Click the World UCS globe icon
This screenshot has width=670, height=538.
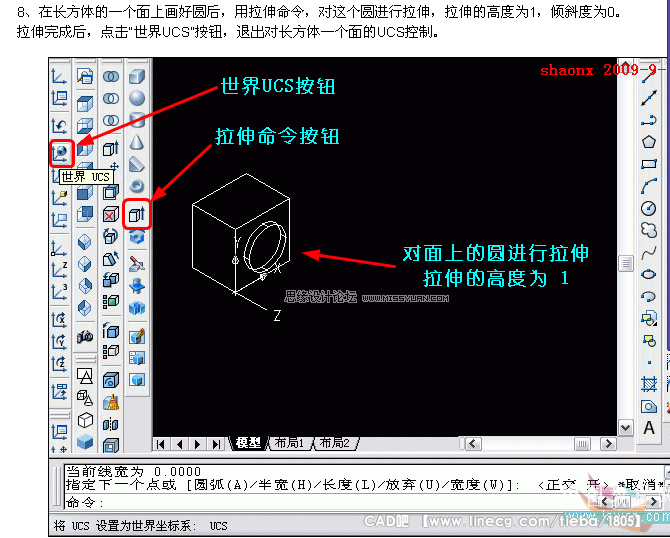61,153
